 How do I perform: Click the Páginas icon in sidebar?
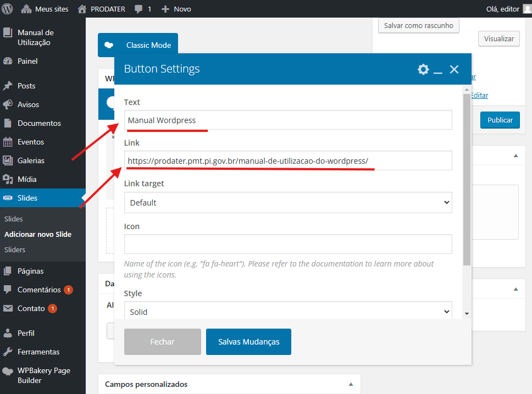(x=8, y=271)
